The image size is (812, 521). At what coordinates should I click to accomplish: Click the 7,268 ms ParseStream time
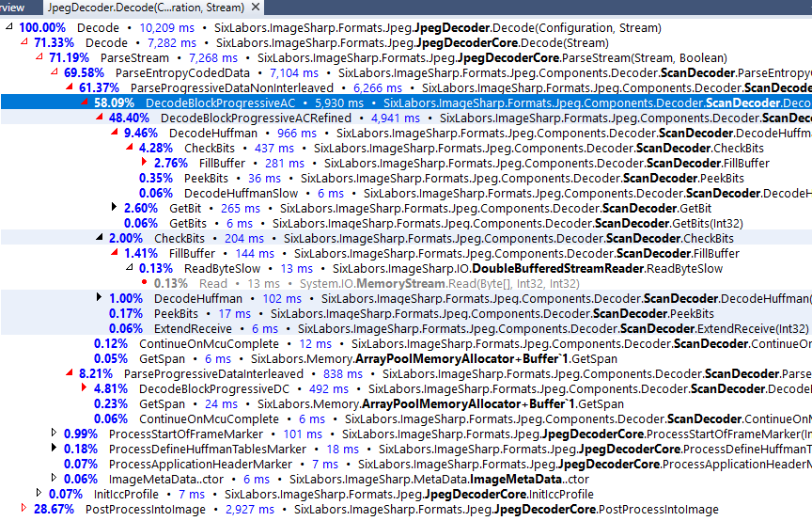(x=213, y=58)
